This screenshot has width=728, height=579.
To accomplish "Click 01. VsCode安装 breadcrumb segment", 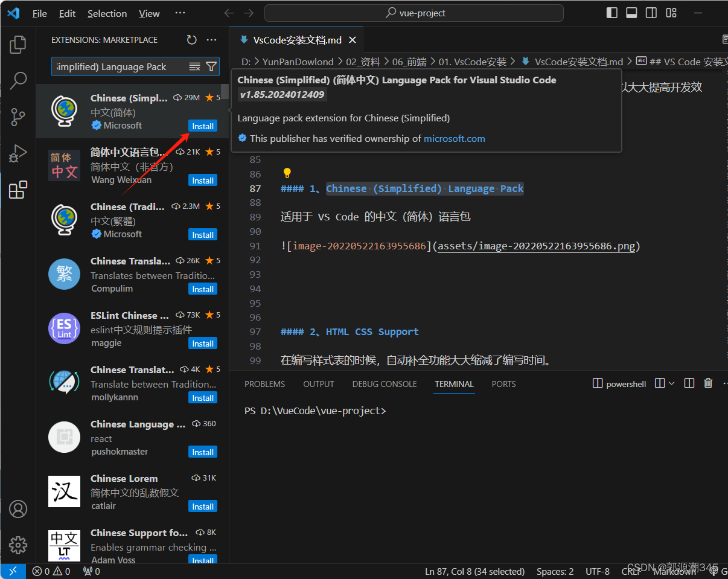I will pos(473,62).
